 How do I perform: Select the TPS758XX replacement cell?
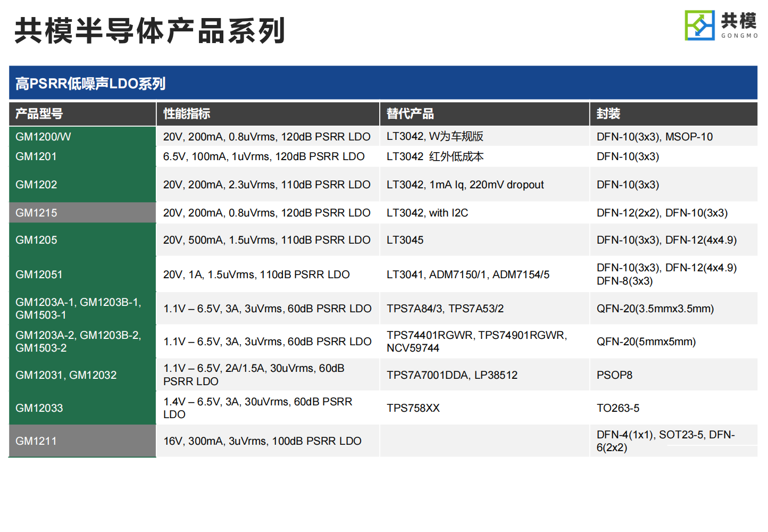[413, 408]
